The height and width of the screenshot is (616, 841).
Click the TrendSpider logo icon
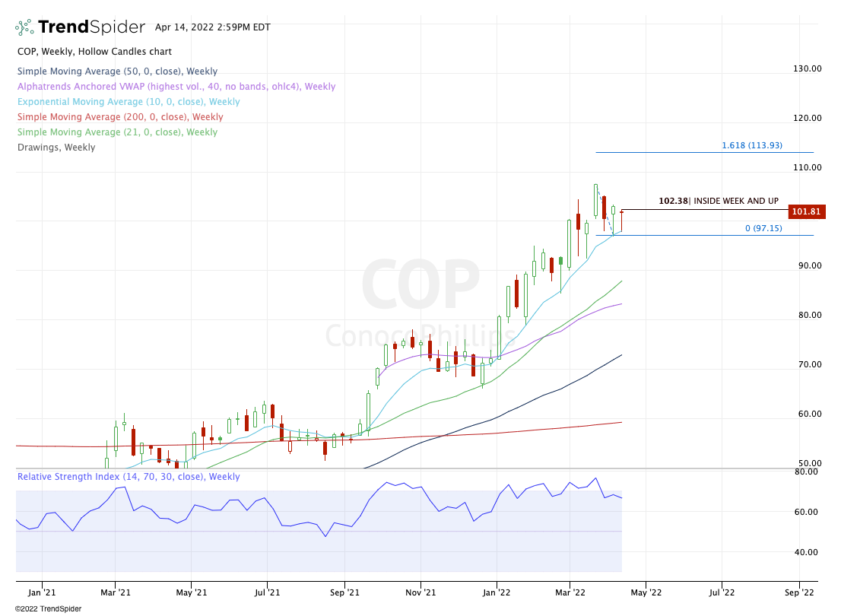pyautogui.click(x=24, y=27)
